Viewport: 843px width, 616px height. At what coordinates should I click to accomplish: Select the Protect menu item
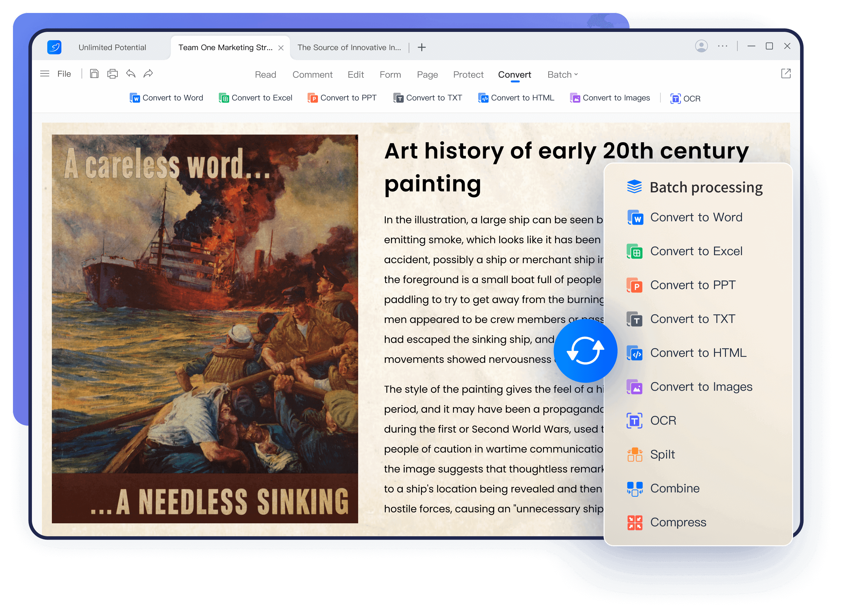[x=468, y=74]
